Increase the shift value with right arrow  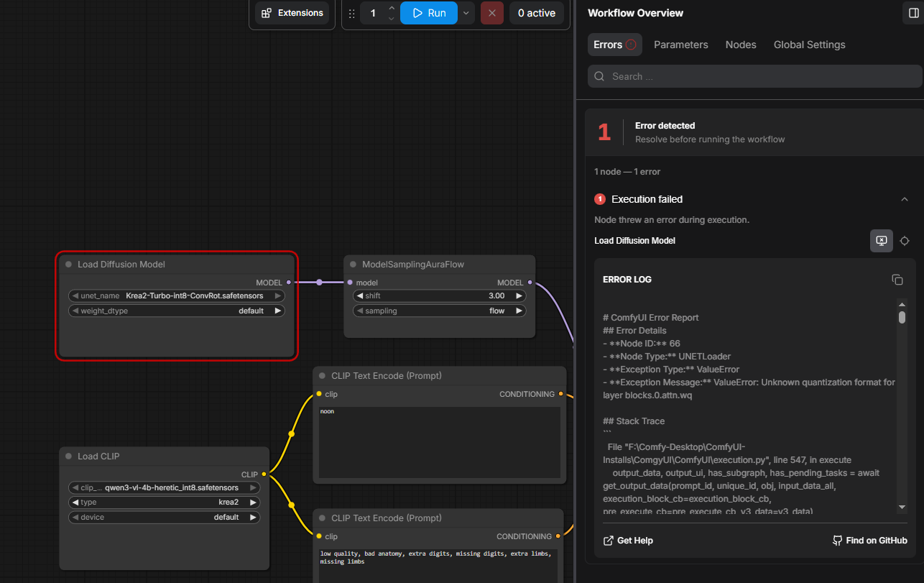click(519, 296)
